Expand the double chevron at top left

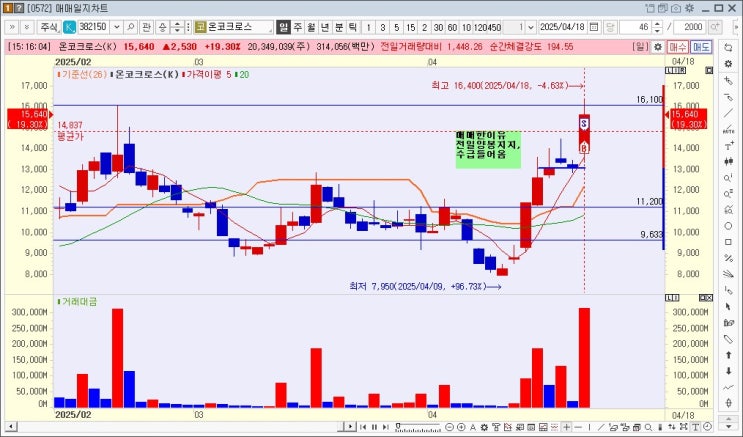[12, 27]
